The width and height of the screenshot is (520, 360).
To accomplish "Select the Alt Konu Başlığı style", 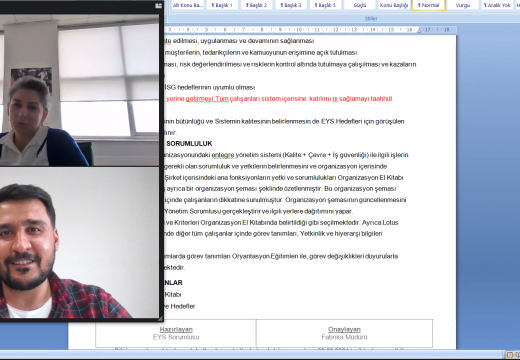I will 187,5.
